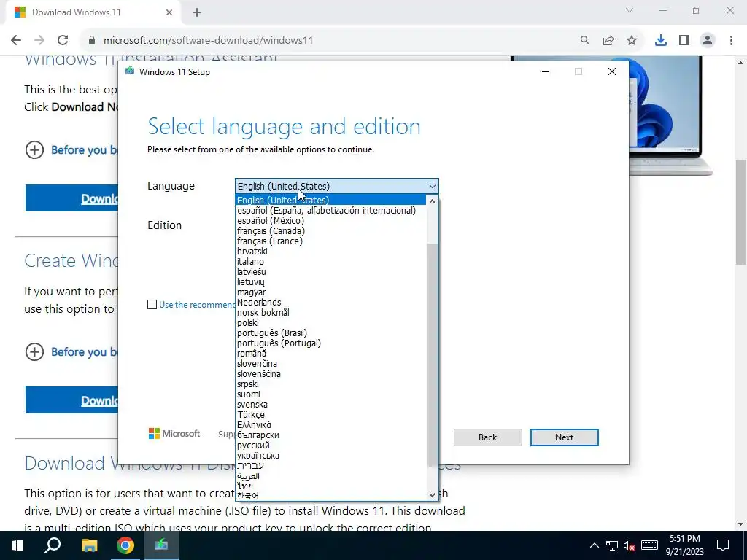Open the taskbar clock and date
Image resolution: width=747 pixels, height=560 pixels.
click(684, 545)
